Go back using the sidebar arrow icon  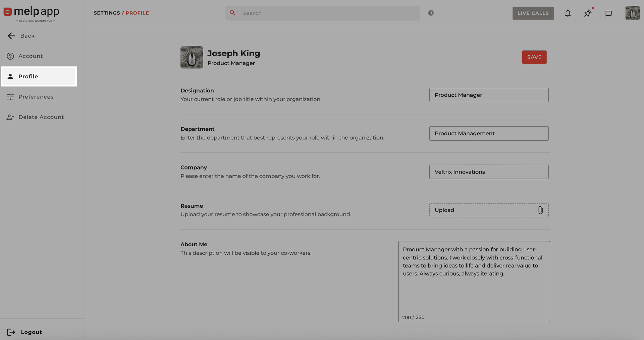click(x=11, y=36)
